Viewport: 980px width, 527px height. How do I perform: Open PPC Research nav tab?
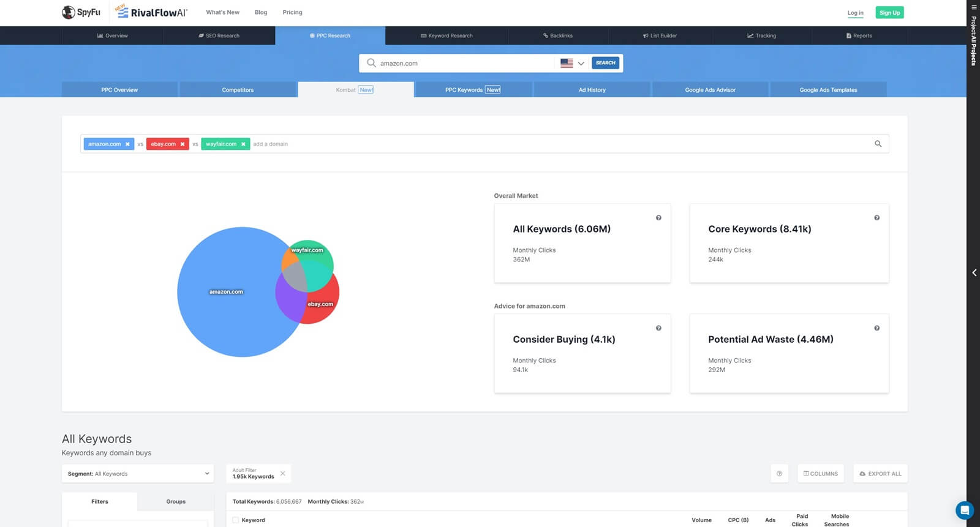click(x=330, y=36)
